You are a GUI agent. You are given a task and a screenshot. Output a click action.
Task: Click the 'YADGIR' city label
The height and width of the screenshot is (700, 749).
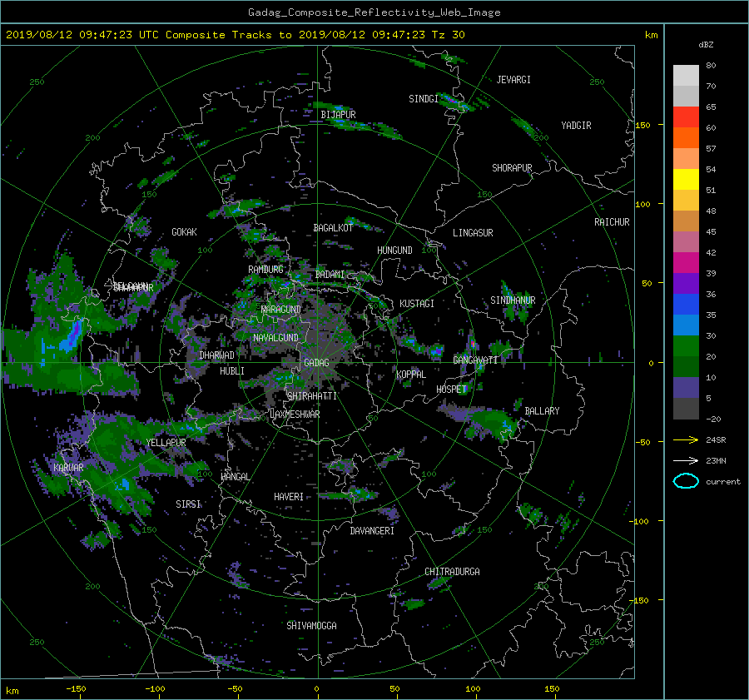tap(576, 126)
